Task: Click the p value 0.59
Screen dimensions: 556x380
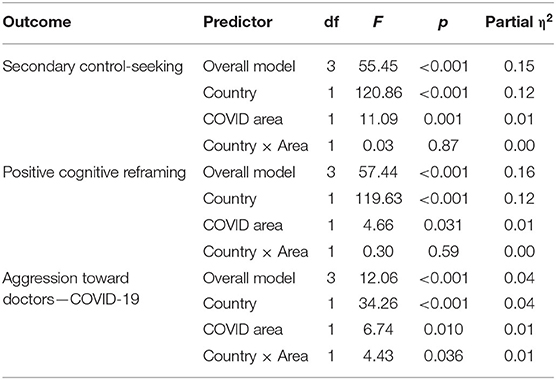Action: 443,252
